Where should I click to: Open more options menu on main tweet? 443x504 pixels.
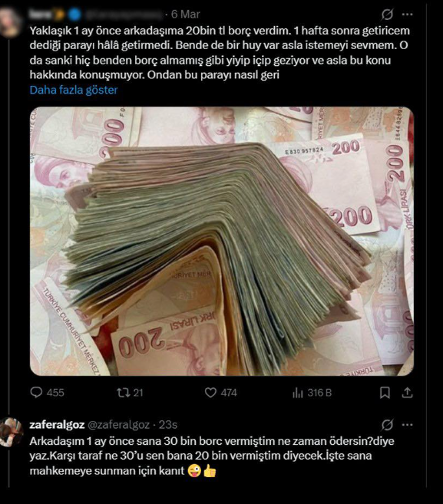click(x=407, y=14)
